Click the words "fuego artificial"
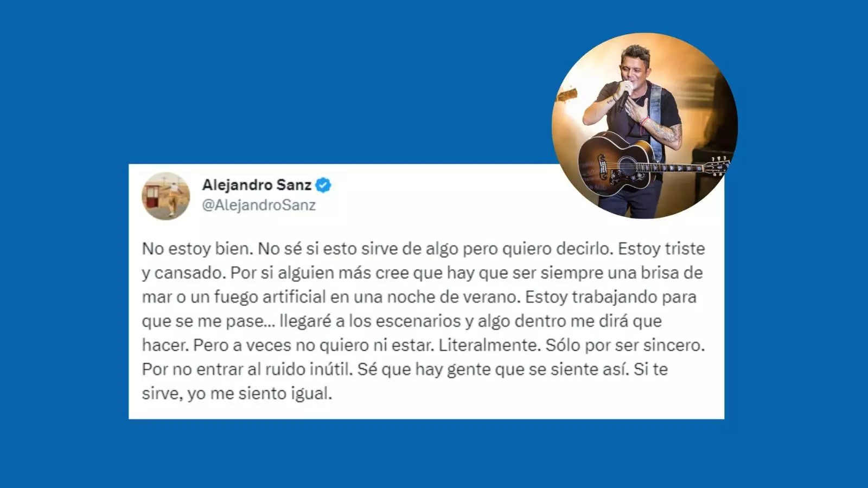The image size is (868, 488). [x=270, y=297]
